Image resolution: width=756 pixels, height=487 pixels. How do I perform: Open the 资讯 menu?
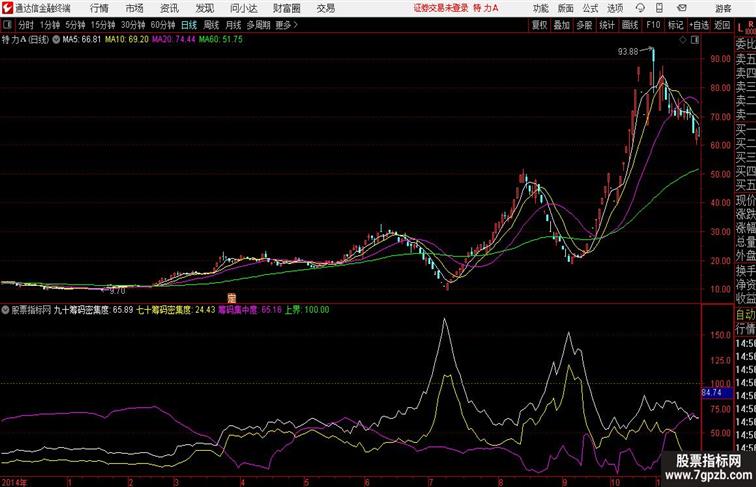(x=169, y=8)
